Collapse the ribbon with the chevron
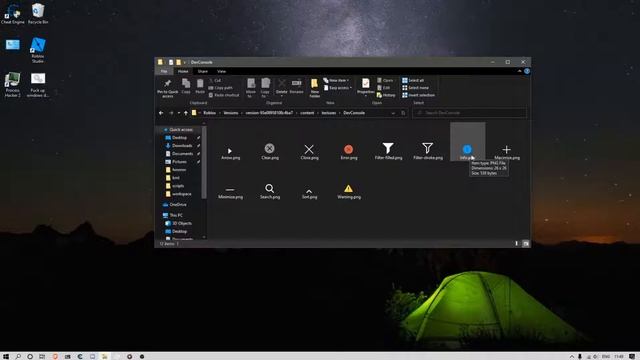 click(x=519, y=71)
